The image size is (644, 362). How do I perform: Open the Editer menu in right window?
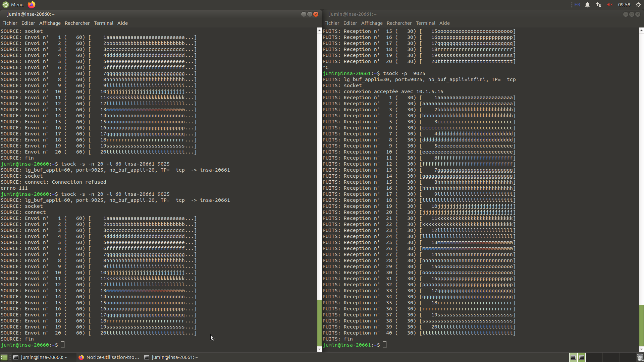[x=350, y=23]
